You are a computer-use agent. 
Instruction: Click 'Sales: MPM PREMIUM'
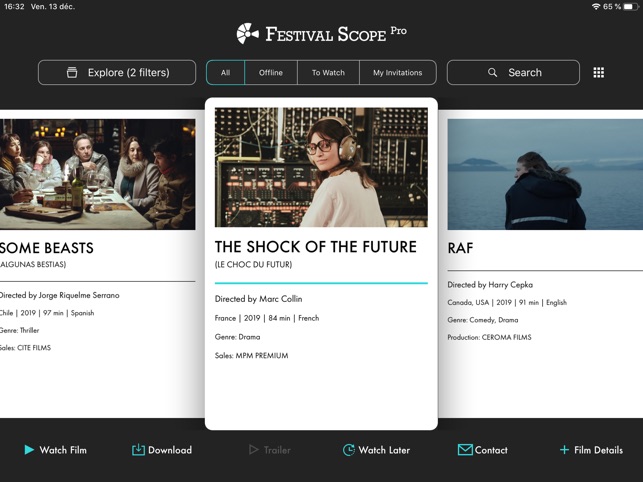(251, 356)
